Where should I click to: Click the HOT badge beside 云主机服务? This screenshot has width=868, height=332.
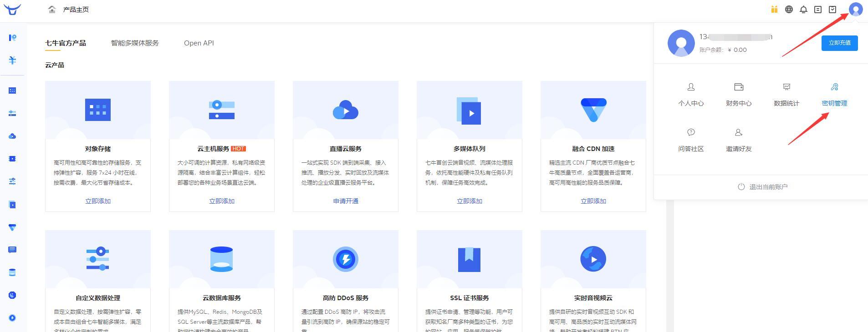tap(238, 149)
